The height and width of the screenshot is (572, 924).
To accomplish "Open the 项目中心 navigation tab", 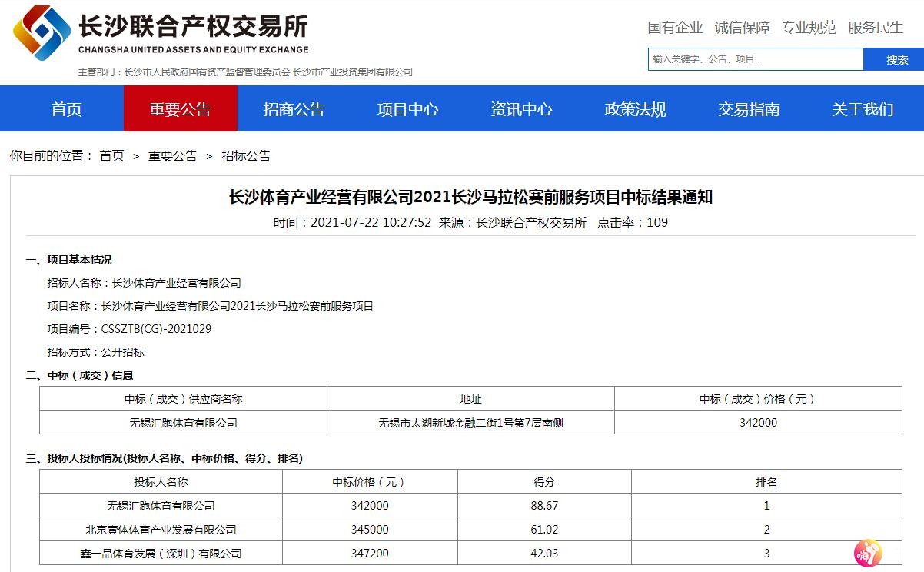I will (408, 109).
